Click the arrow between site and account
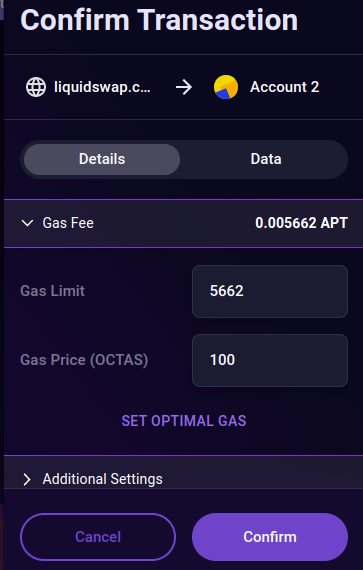Screen dimensions: 363x570 coord(184,87)
